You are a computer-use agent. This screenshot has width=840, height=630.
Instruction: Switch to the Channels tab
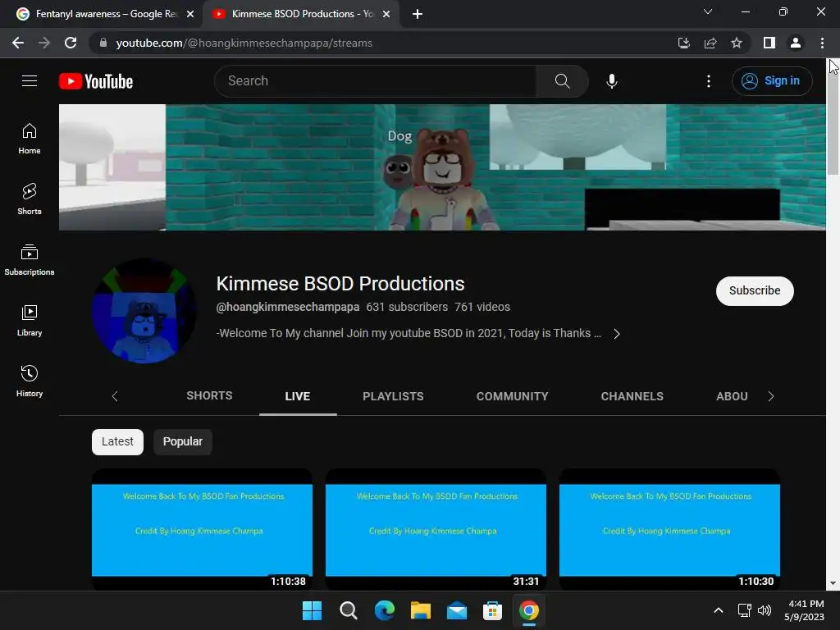point(632,396)
